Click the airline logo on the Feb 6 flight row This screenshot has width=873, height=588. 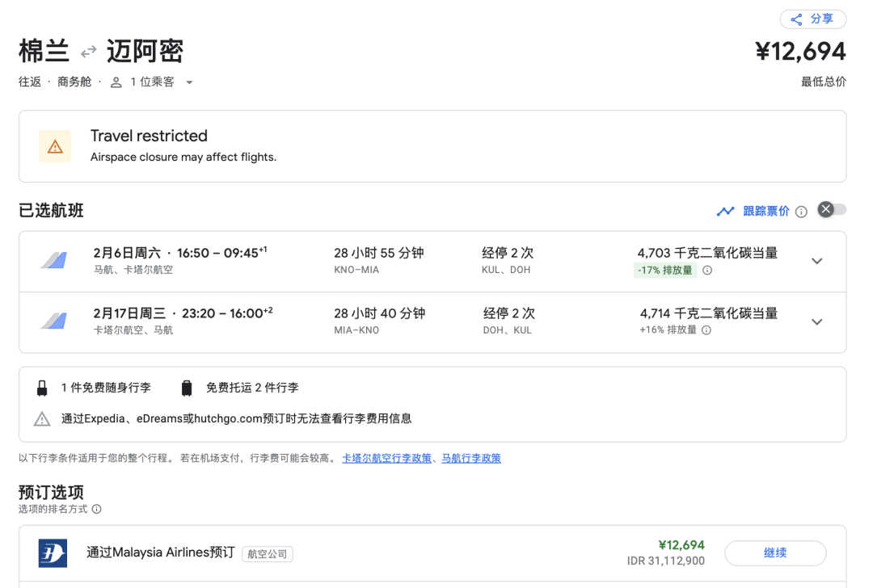[x=52, y=261]
